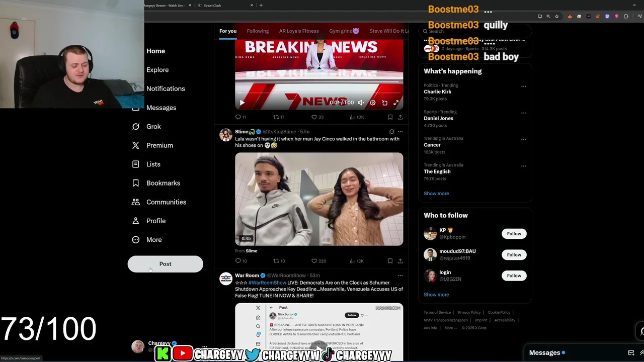644x362 pixels.
Task: Expand the footer More menu
Action: pos(451,328)
